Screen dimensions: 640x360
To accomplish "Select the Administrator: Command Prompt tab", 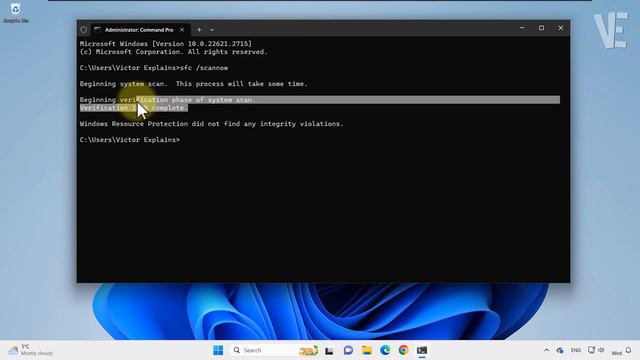I will (139, 29).
